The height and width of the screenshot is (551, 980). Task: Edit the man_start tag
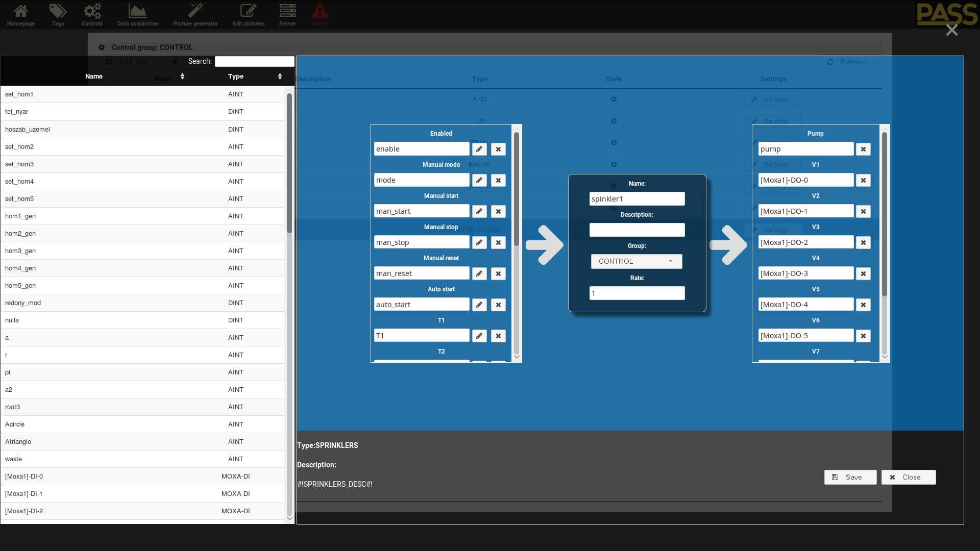[479, 211]
